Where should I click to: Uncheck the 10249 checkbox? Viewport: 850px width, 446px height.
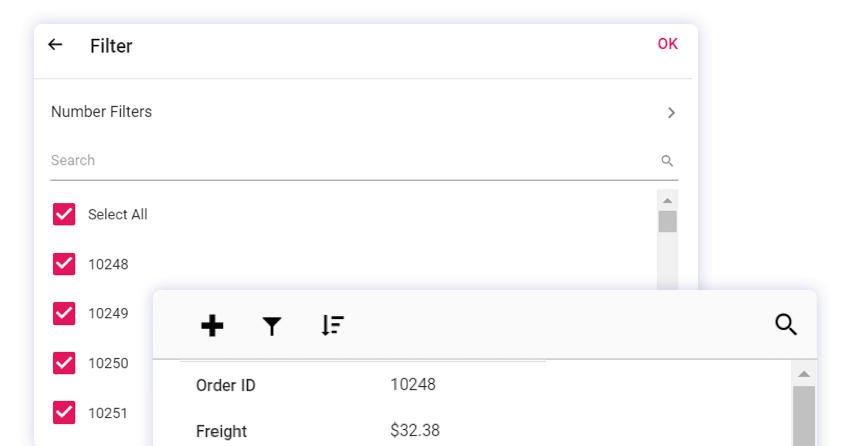[x=64, y=313]
